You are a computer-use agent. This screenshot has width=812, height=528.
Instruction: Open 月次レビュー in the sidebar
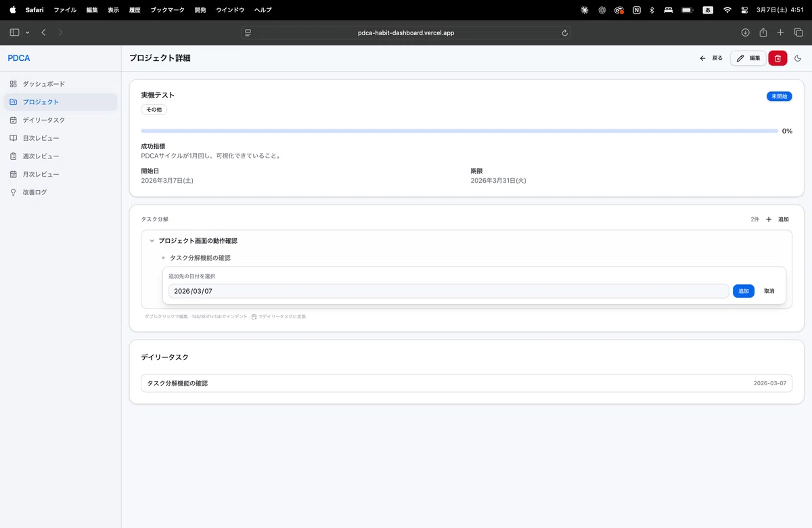pos(60,174)
